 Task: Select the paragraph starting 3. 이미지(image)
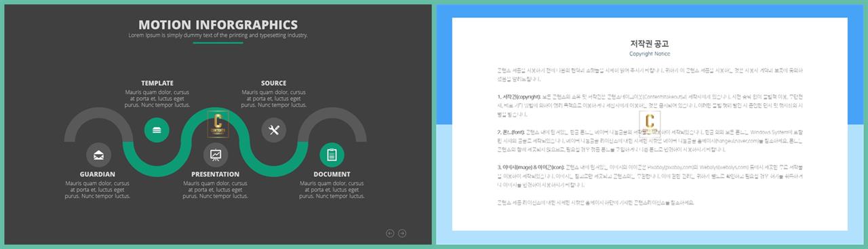click(x=650, y=176)
